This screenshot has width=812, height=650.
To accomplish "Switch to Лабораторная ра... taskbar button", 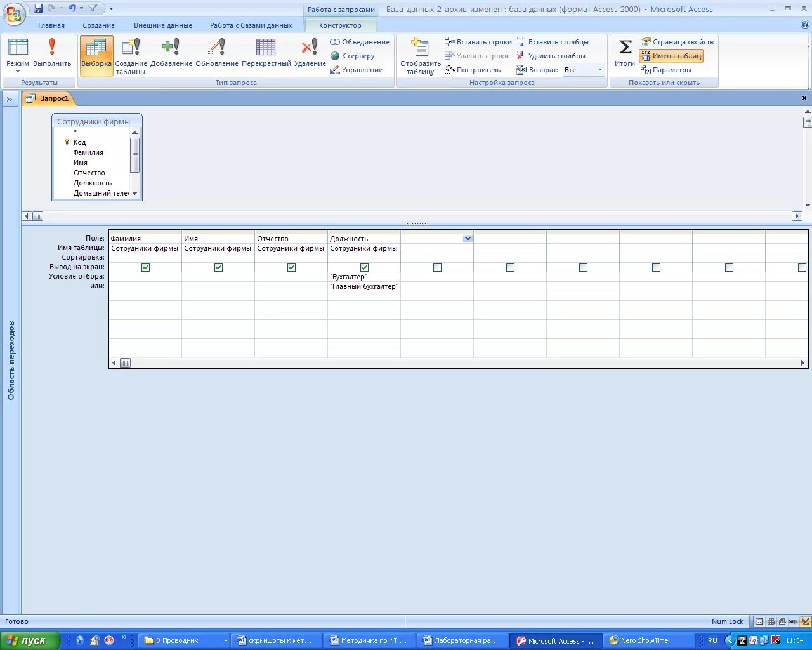I will click(464, 640).
